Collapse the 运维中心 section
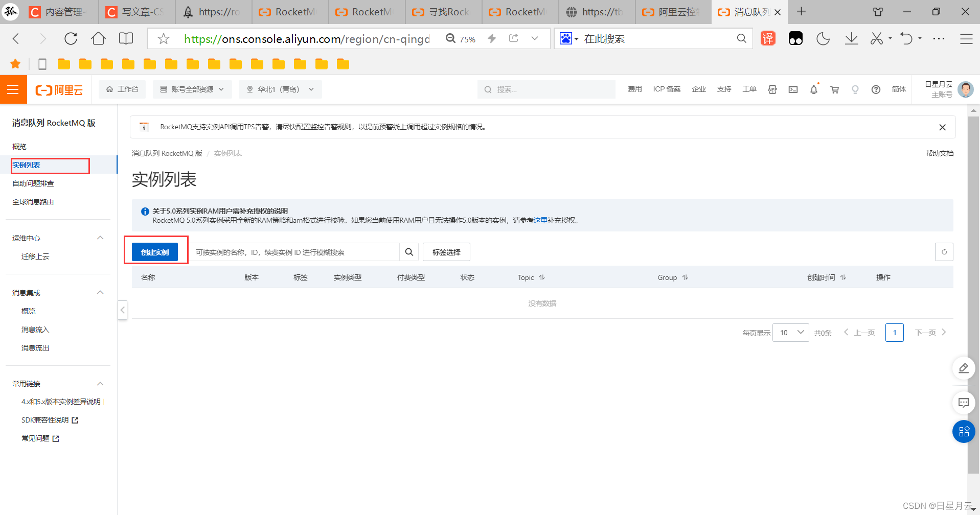This screenshot has height=515, width=980. point(100,238)
